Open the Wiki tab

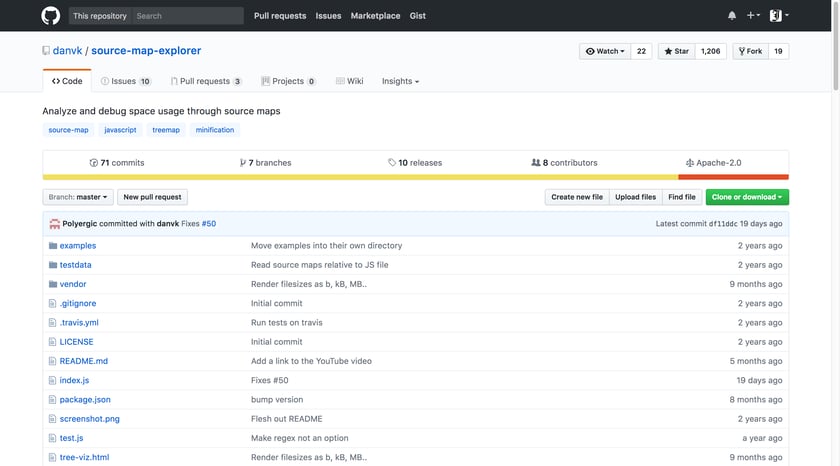[x=349, y=81]
